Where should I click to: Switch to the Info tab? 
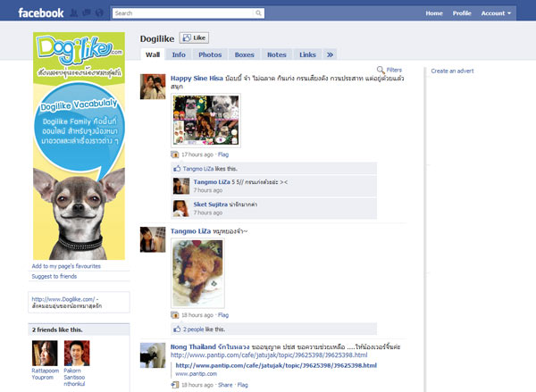(179, 54)
